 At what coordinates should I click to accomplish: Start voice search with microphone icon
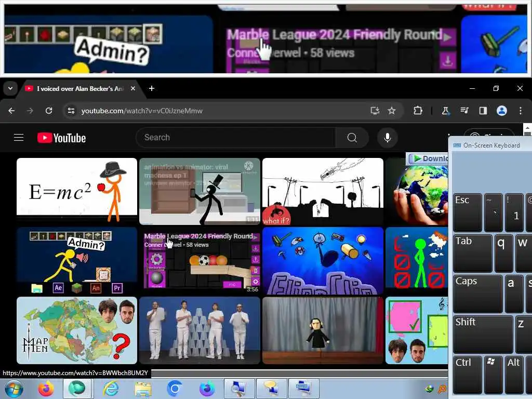[x=387, y=137]
